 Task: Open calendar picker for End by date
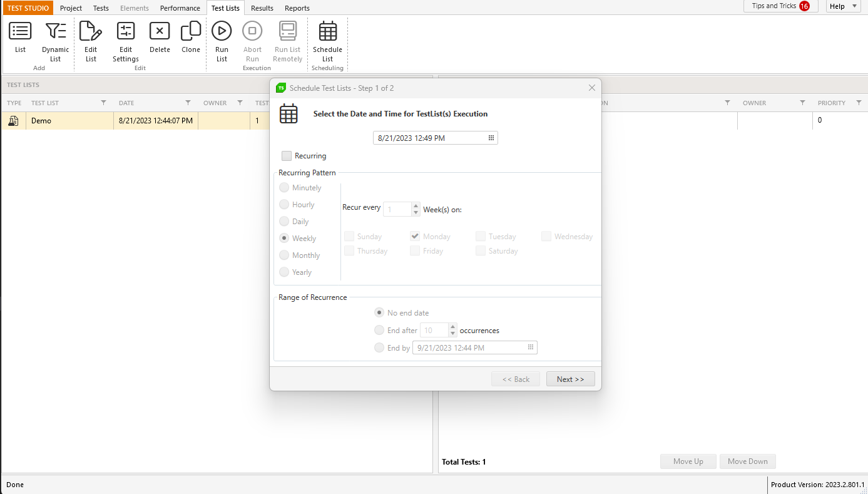(x=531, y=347)
